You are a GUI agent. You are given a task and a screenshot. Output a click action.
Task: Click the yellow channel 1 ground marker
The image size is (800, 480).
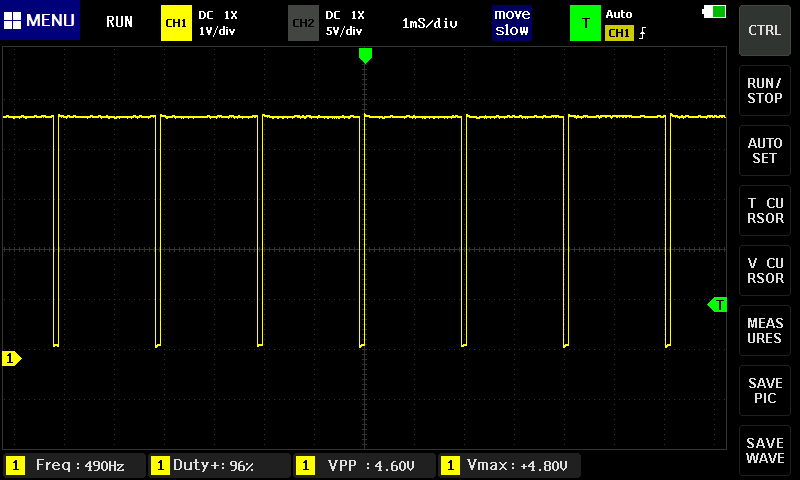point(11,359)
